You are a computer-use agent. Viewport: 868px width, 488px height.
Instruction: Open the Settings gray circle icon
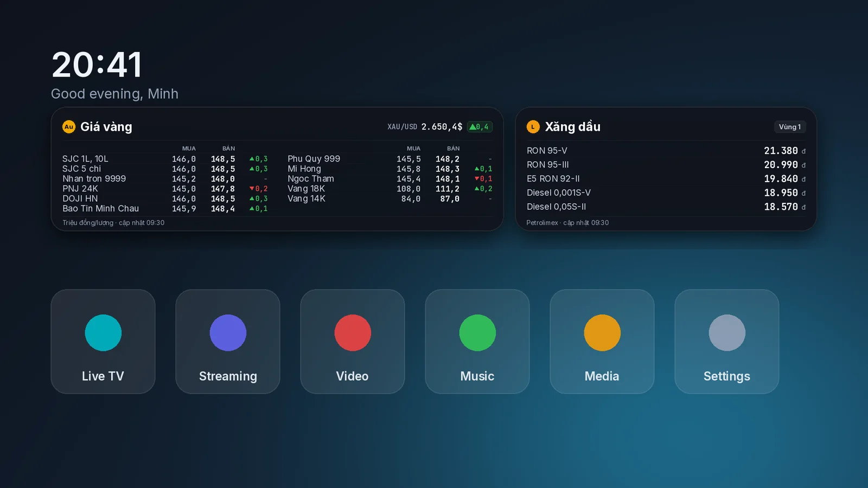[727, 333]
